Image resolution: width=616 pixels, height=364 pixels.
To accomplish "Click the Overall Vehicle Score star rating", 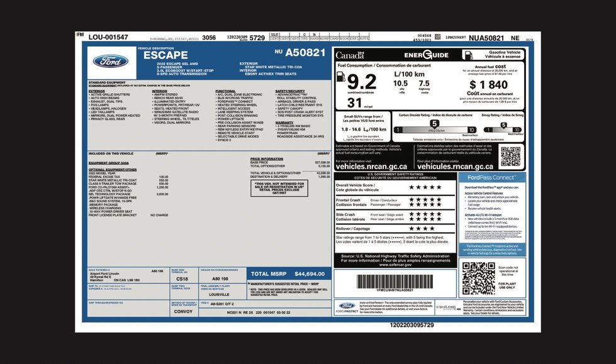I will 425,187.
